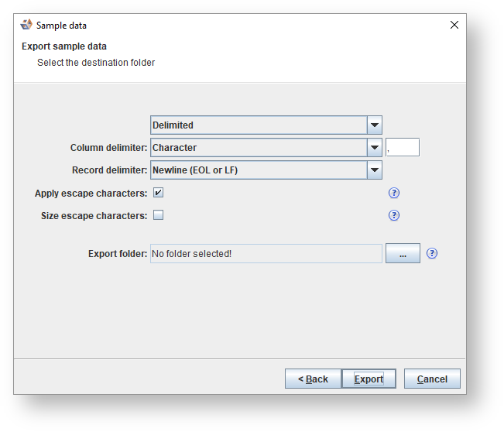Expand the Record delimiter Newline dropdown
The width and height of the screenshot is (504, 432).
point(259,170)
